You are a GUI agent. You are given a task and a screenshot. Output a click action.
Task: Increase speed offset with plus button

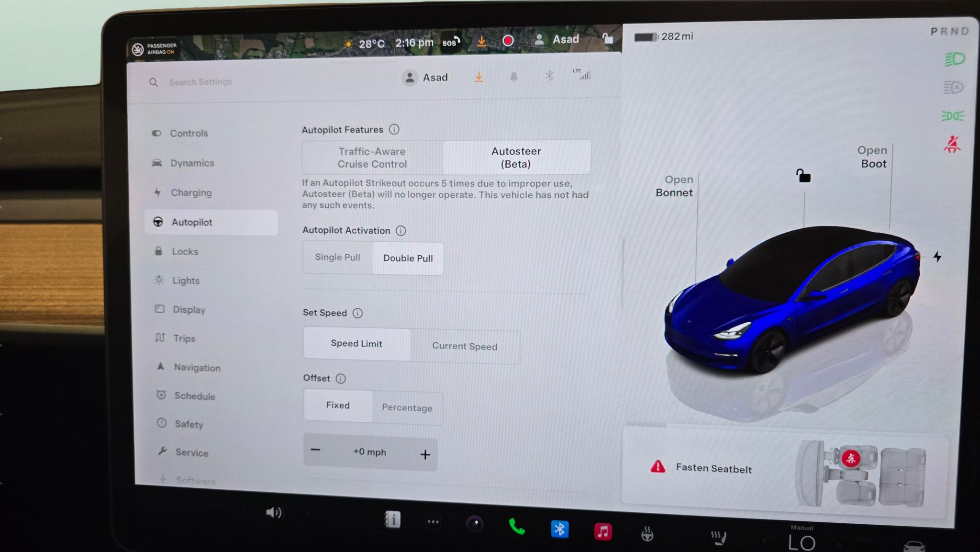point(425,454)
